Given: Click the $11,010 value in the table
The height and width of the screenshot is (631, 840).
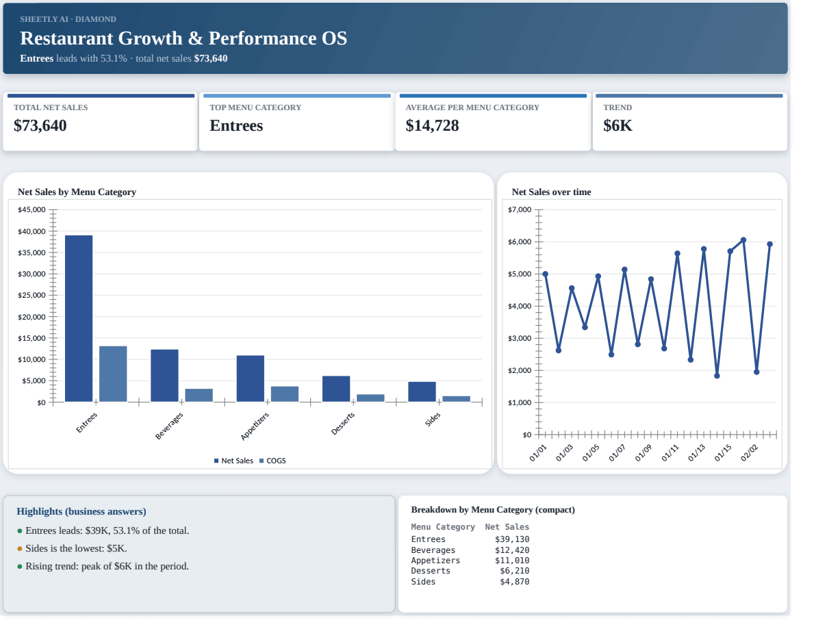Looking at the screenshot, I should coord(512,561).
